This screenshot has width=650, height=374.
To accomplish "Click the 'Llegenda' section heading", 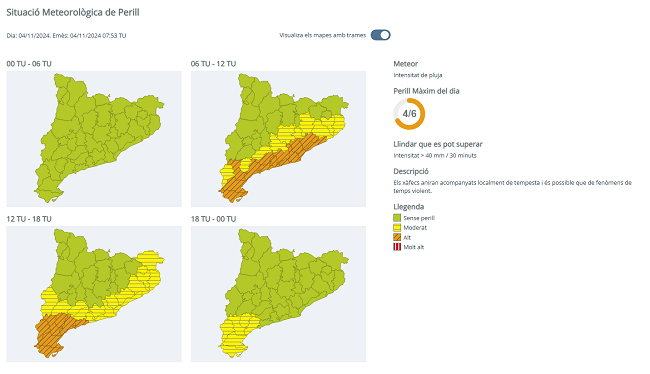I will (x=409, y=206).
